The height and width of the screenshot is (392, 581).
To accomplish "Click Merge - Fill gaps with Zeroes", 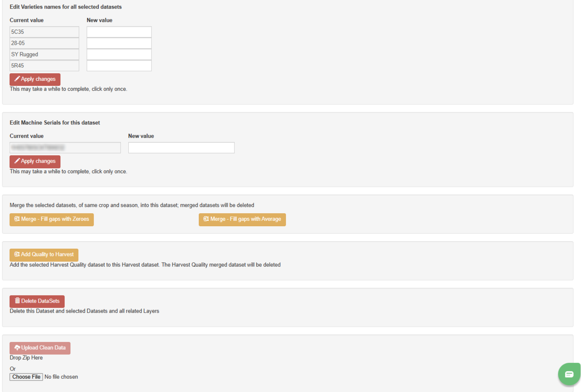I will [x=52, y=219].
